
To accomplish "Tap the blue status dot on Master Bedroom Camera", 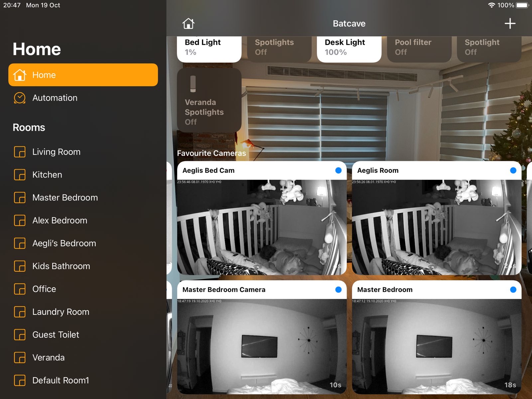I will pos(338,290).
